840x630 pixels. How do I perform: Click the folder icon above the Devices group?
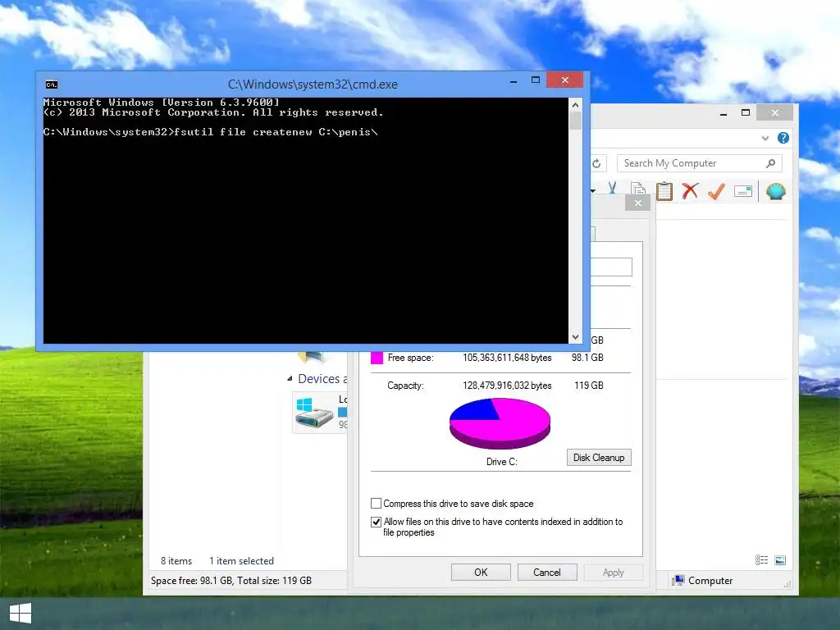tap(310, 357)
